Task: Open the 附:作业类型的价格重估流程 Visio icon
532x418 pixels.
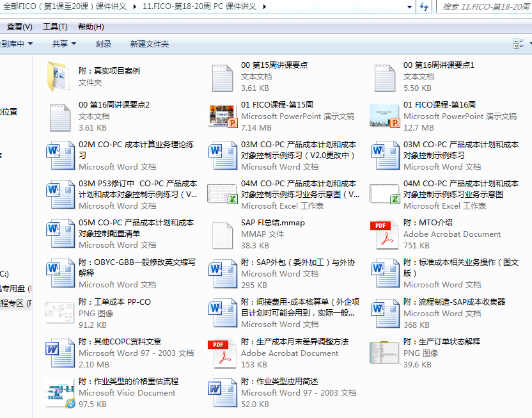Action: pyautogui.click(x=60, y=393)
